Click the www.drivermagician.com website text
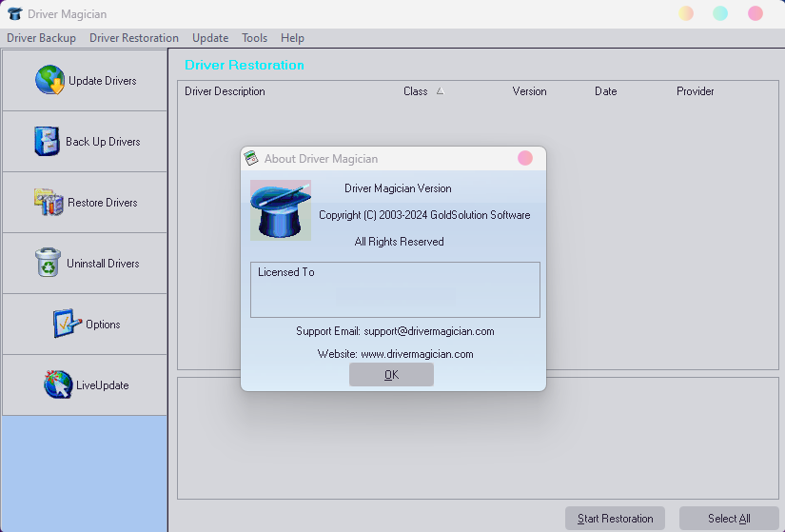This screenshot has width=785, height=532. click(x=417, y=354)
